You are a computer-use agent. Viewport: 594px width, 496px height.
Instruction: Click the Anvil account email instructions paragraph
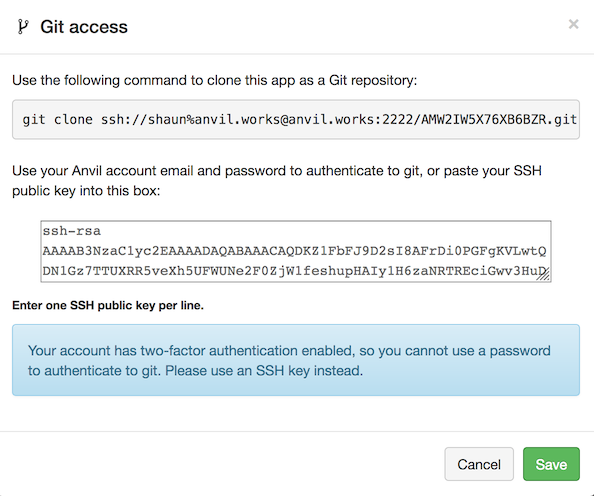tap(277, 181)
